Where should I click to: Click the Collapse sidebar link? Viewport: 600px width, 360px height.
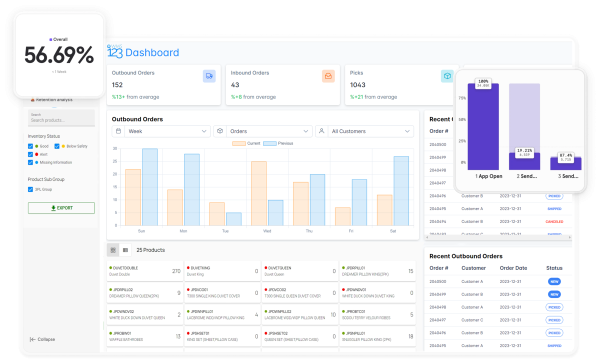click(42, 339)
